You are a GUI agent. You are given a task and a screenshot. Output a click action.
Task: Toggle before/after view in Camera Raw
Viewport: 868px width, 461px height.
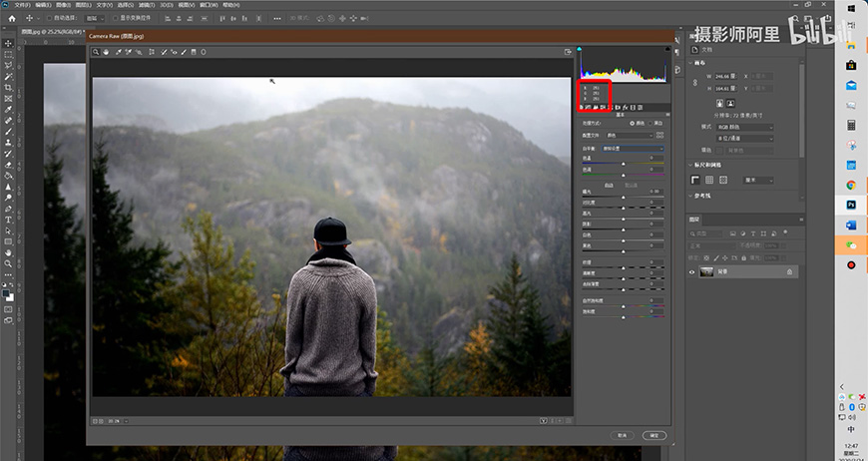coord(544,421)
